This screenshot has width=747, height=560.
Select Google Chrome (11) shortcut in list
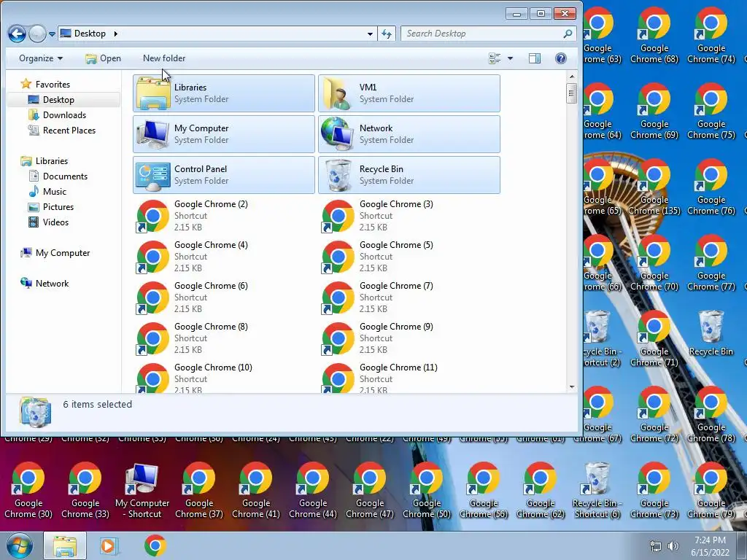(x=409, y=377)
